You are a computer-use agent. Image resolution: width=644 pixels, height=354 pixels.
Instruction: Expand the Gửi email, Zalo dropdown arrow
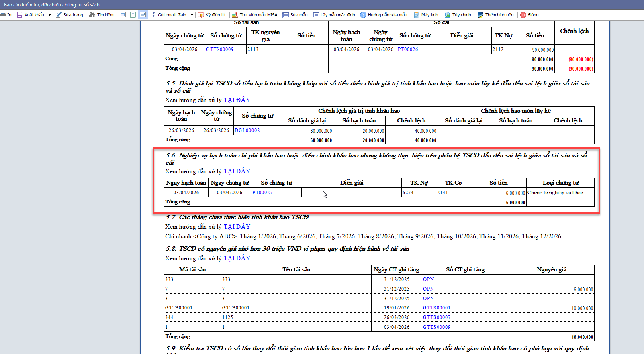pos(192,15)
